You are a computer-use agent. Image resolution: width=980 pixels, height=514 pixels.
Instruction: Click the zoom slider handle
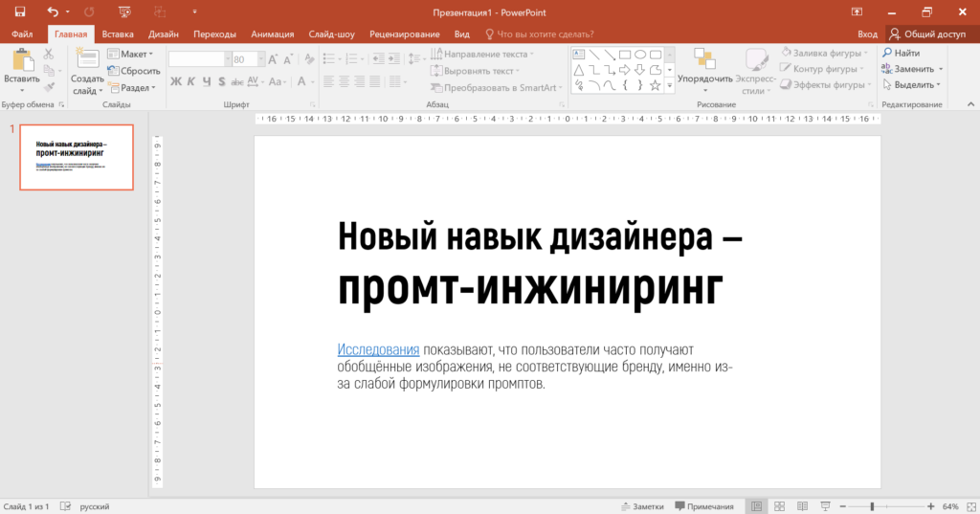pos(872,506)
